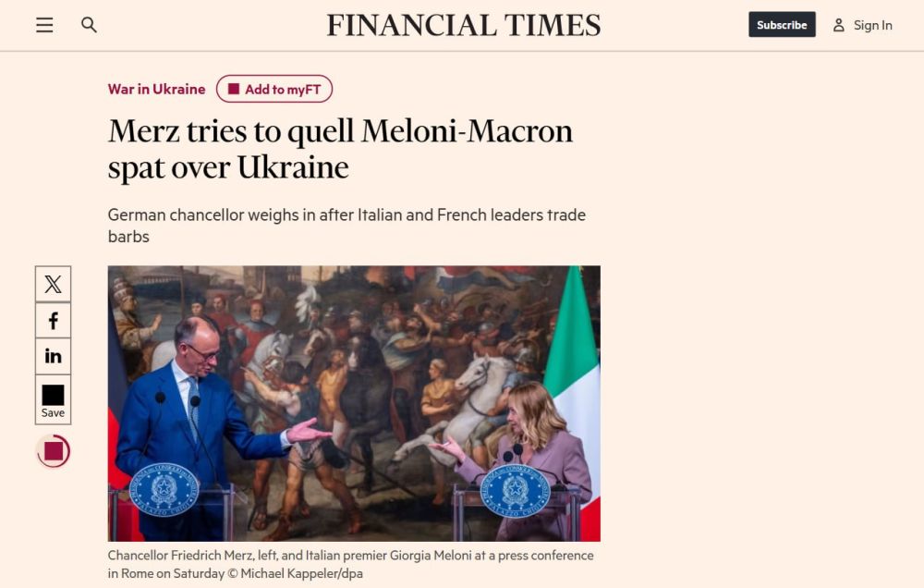Open the War in Ukraine topic page
This screenshot has height=588, width=924.
pos(157,89)
